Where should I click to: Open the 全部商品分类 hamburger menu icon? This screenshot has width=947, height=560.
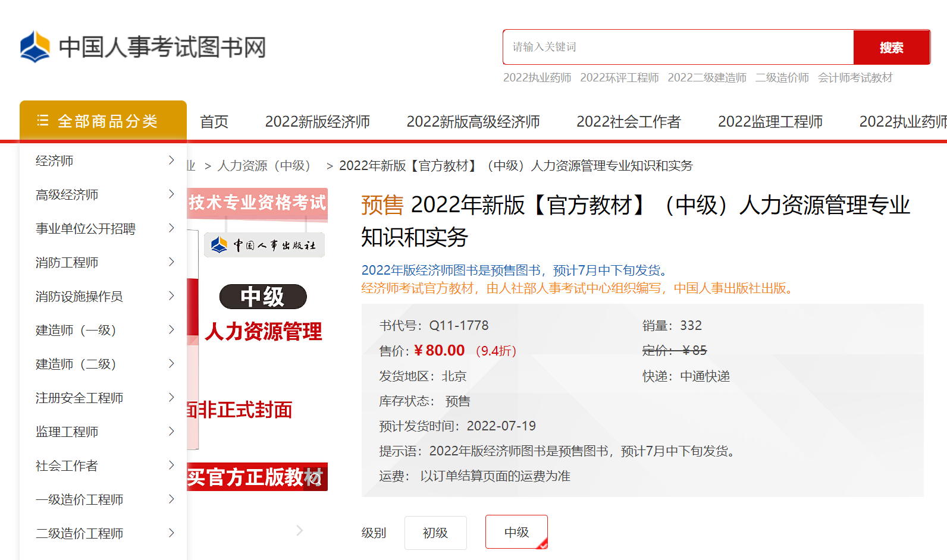(43, 121)
